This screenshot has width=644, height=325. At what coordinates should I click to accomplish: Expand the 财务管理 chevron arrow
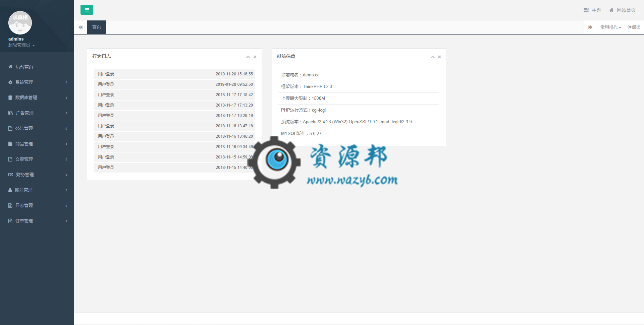[66, 175]
